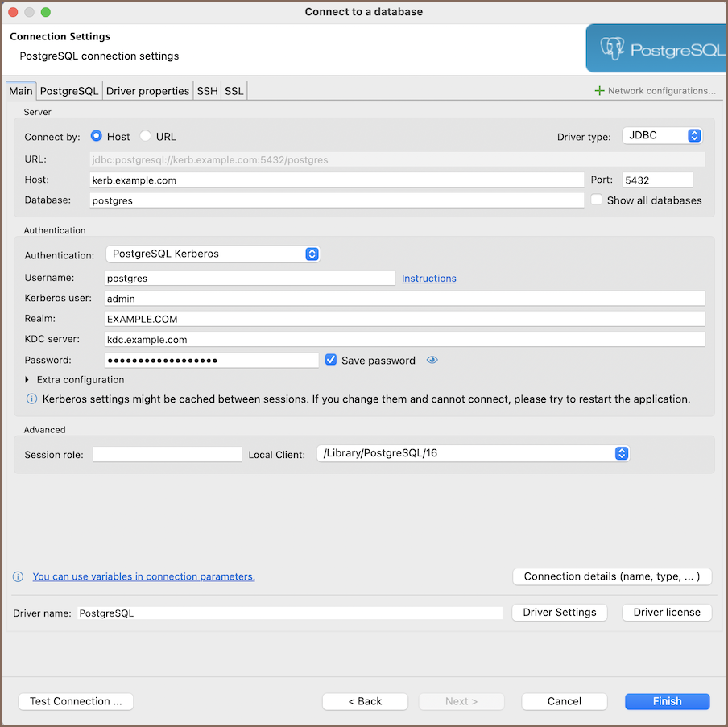728x727 pixels.
Task: Open the Kerberos Instructions link
Action: click(x=428, y=279)
